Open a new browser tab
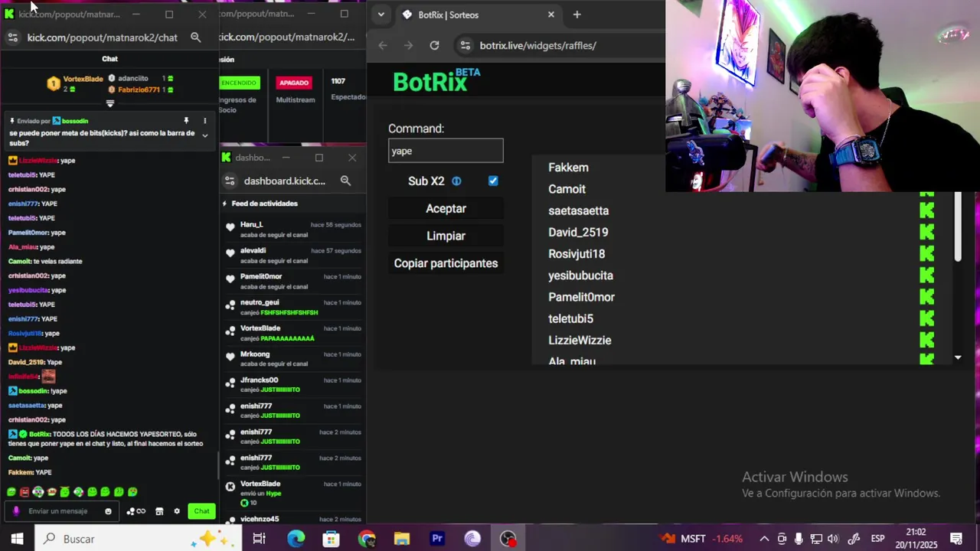980x551 pixels. [x=577, y=15]
